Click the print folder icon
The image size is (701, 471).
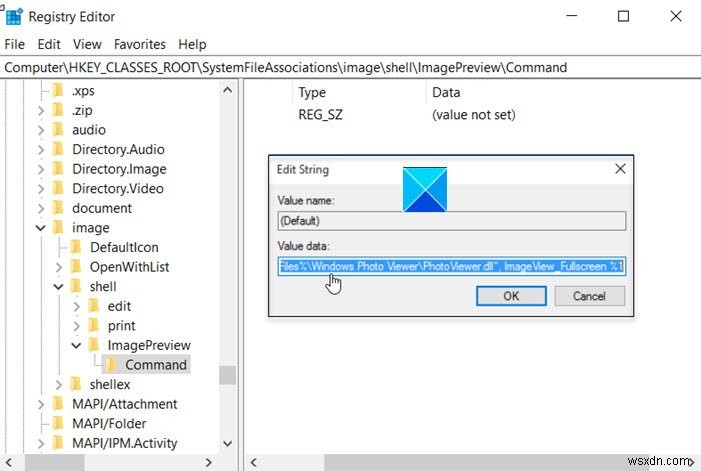[94, 326]
